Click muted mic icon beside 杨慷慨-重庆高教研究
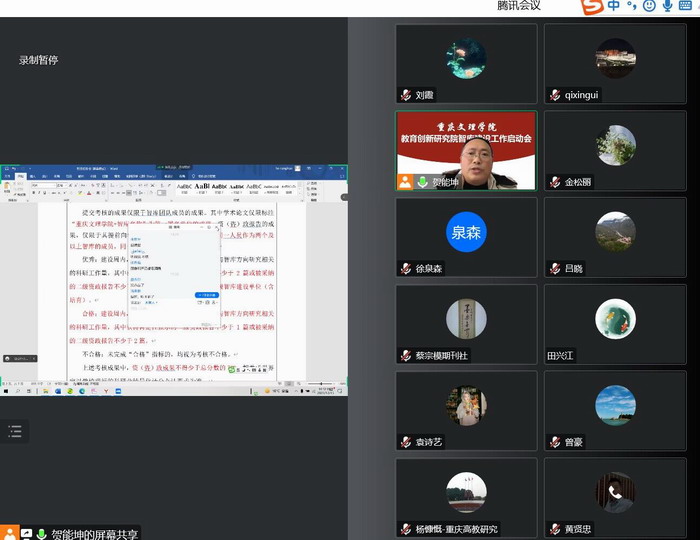 406,529
